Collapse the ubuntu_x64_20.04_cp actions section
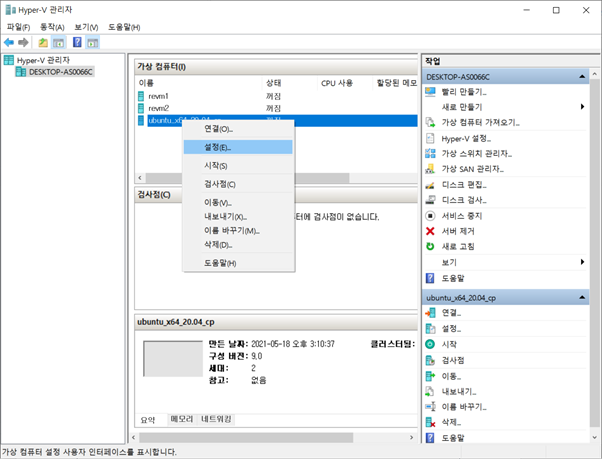This screenshot has height=459, width=602. (x=582, y=297)
